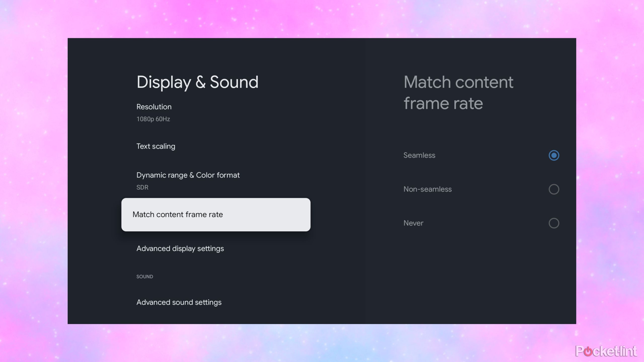
Task: Open Text scaling settings
Action: (x=216, y=146)
